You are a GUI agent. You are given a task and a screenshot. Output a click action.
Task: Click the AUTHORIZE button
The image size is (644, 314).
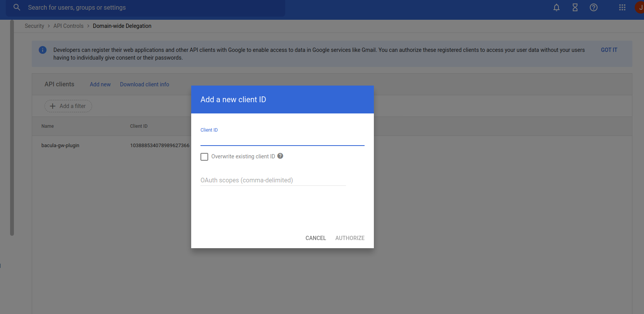click(x=350, y=238)
